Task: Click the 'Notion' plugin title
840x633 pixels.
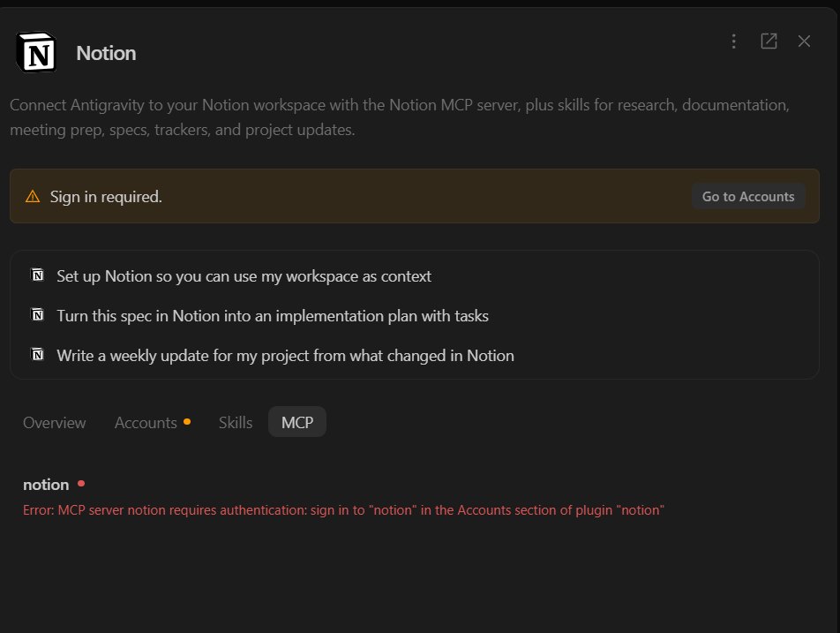Action: coord(106,53)
